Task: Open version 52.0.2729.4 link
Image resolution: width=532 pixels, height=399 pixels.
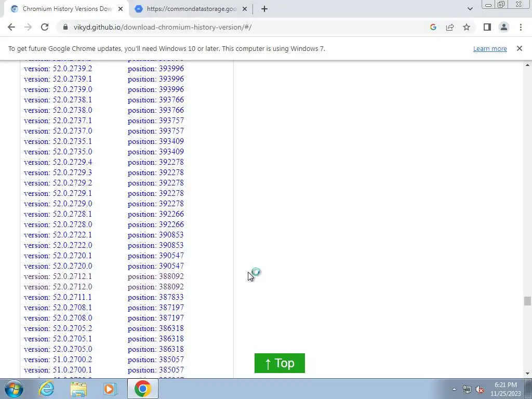Action: (x=58, y=162)
